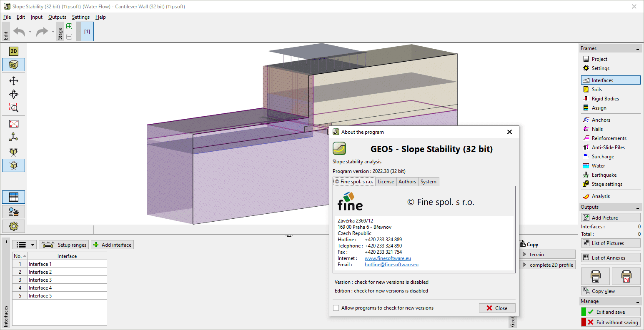Image resolution: width=644 pixels, height=330 pixels.
Task: Toggle the 3D view mode button
Action: (x=14, y=65)
